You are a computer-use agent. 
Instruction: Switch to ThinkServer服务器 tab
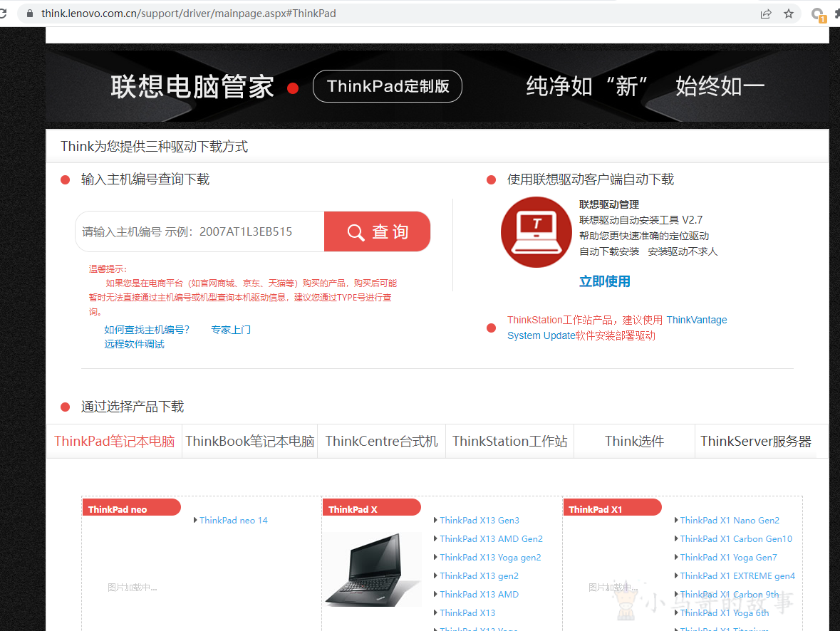point(756,442)
